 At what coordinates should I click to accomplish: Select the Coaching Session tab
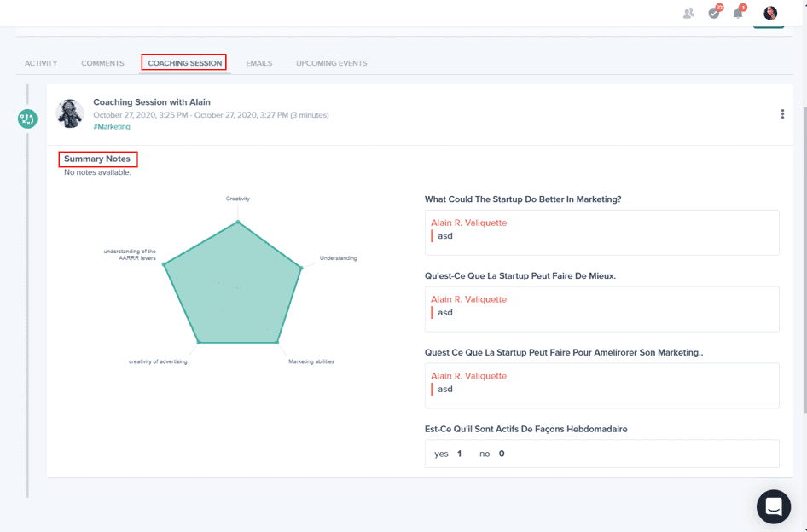pyautogui.click(x=184, y=63)
